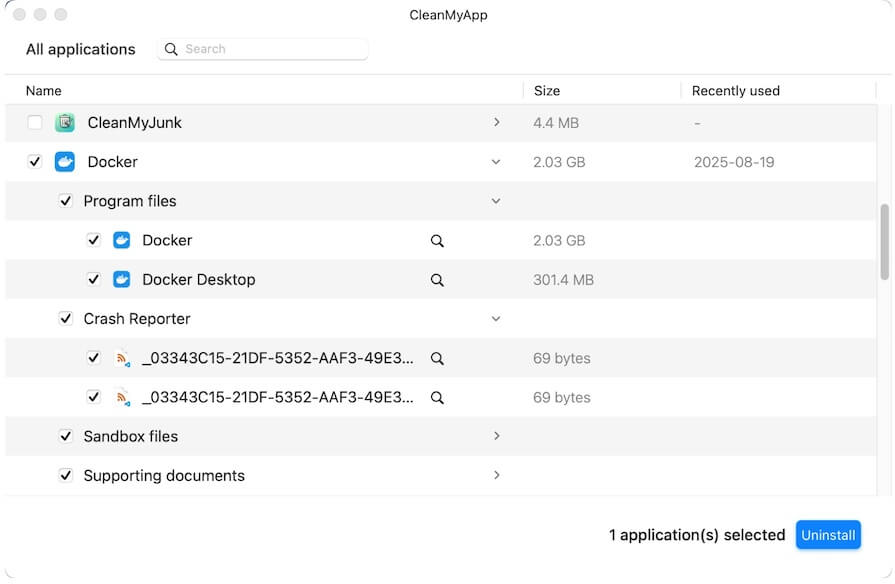Image resolution: width=895 pixels, height=584 pixels.
Task: Uncheck the top-level Docker application checkbox
Action: (35, 162)
